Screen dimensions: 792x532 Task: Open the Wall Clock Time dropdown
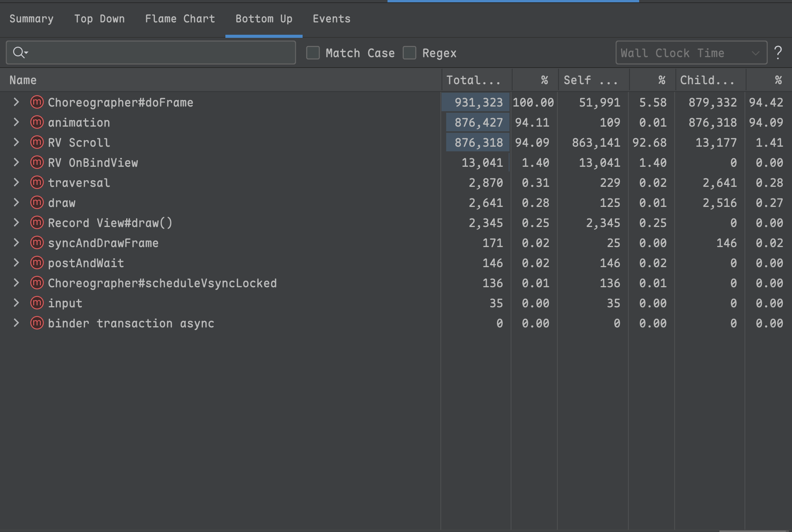[x=691, y=53]
